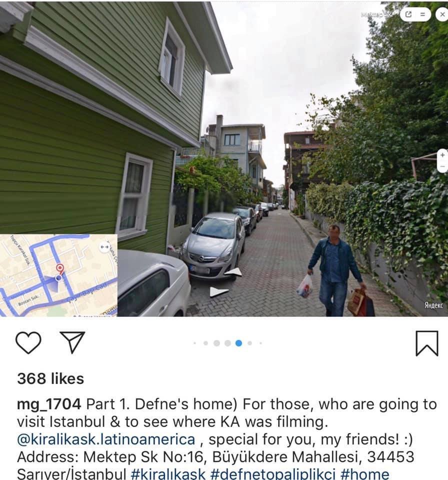
Task: Save the post with the bookmark icon
Action: (427, 343)
